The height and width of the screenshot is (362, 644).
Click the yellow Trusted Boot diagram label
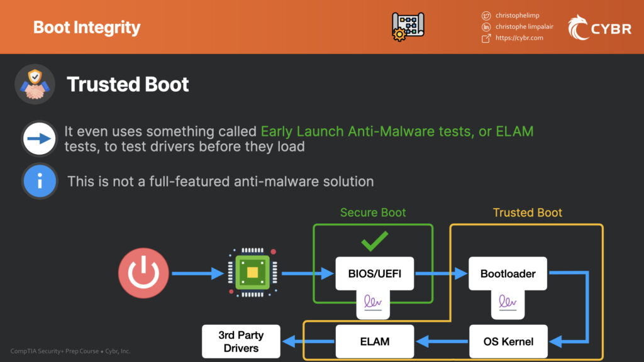pos(528,212)
